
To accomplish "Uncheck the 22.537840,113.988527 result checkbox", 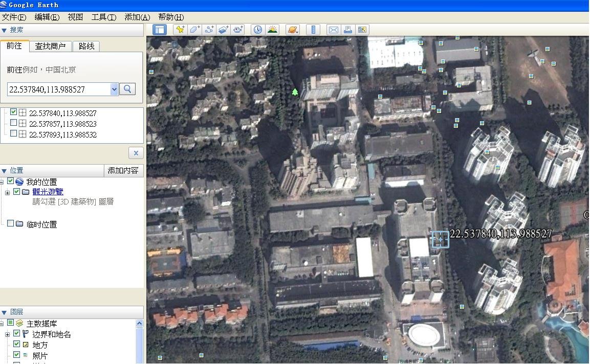I will (14, 112).
